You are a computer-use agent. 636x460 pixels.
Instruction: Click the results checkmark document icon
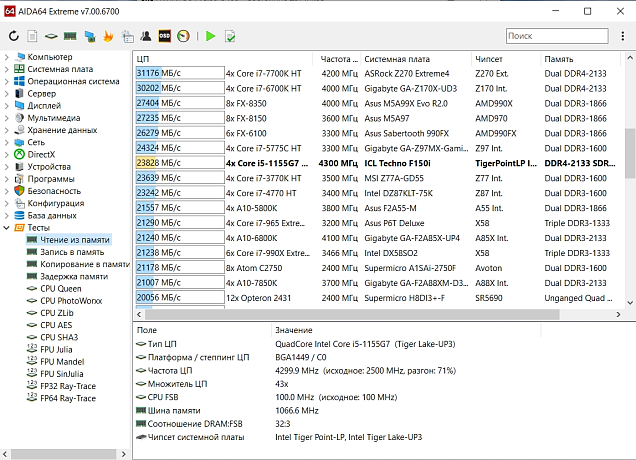pyautogui.click(x=230, y=36)
